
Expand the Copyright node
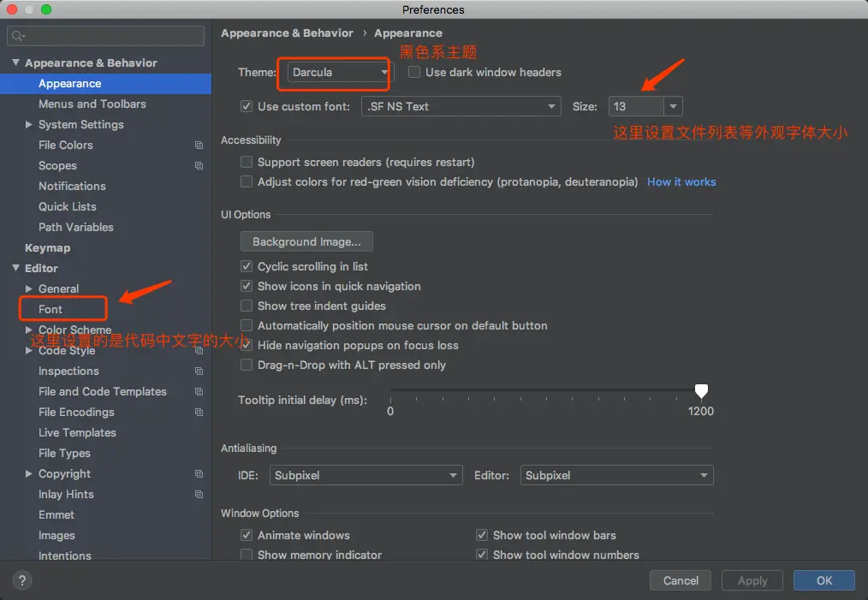coord(29,474)
